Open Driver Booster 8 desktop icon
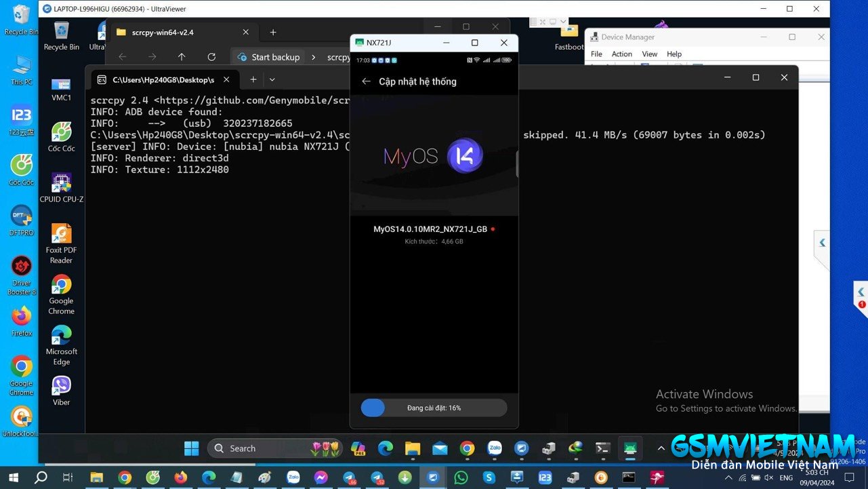This screenshot has width=868, height=489. pos(21,275)
